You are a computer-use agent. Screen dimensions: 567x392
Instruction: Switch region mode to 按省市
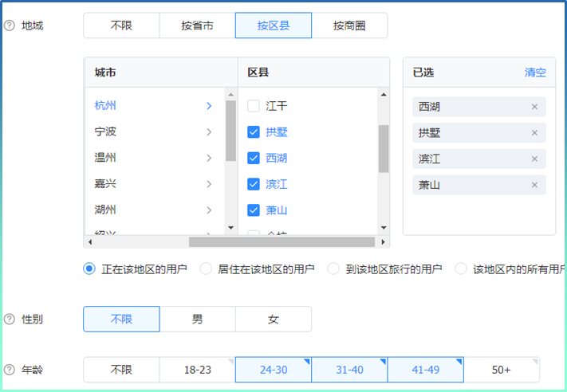(x=198, y=25)
